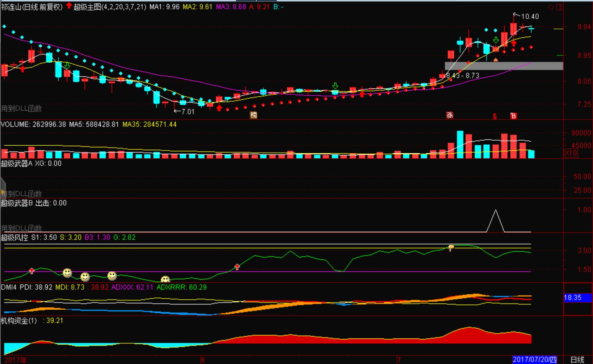
Task: Click the red up arrow under the 10.40 candle
Action: [514, 43]
